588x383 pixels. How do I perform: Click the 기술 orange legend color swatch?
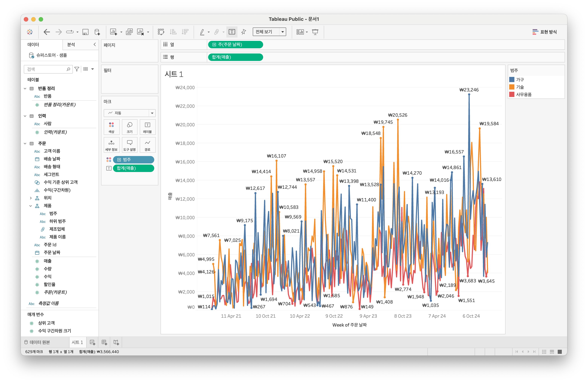[512, 87]
